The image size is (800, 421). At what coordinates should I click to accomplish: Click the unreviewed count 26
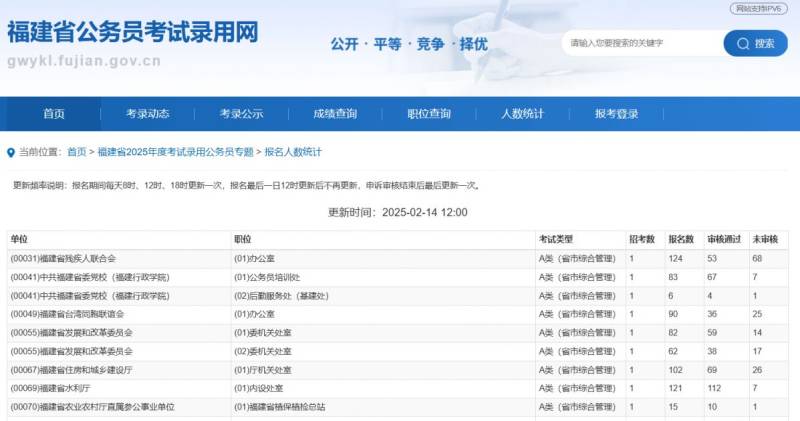(757, 370)
